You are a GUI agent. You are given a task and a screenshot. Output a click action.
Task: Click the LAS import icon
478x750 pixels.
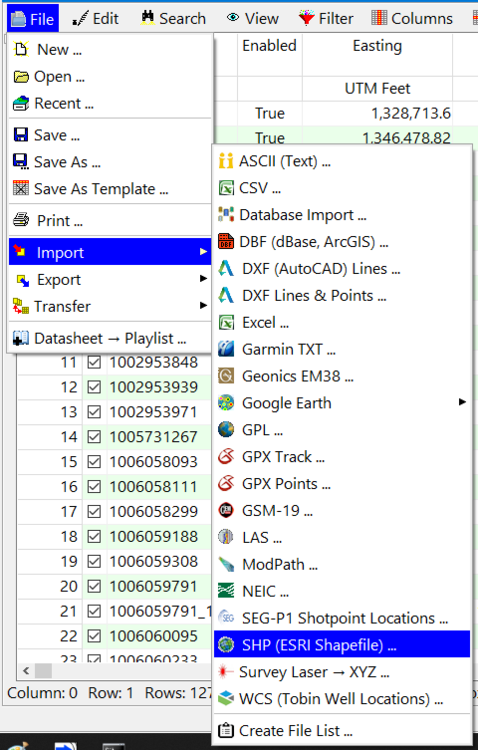click(x=226, y=537)
